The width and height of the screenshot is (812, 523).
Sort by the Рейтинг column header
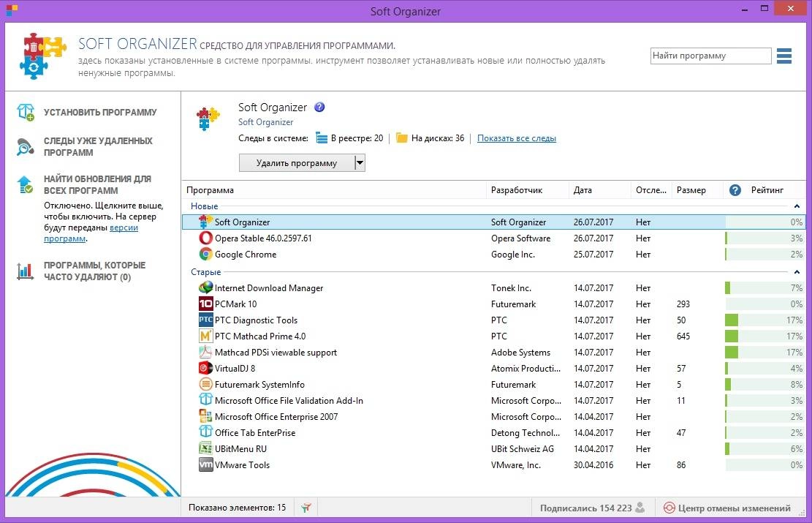coord(767,190)
